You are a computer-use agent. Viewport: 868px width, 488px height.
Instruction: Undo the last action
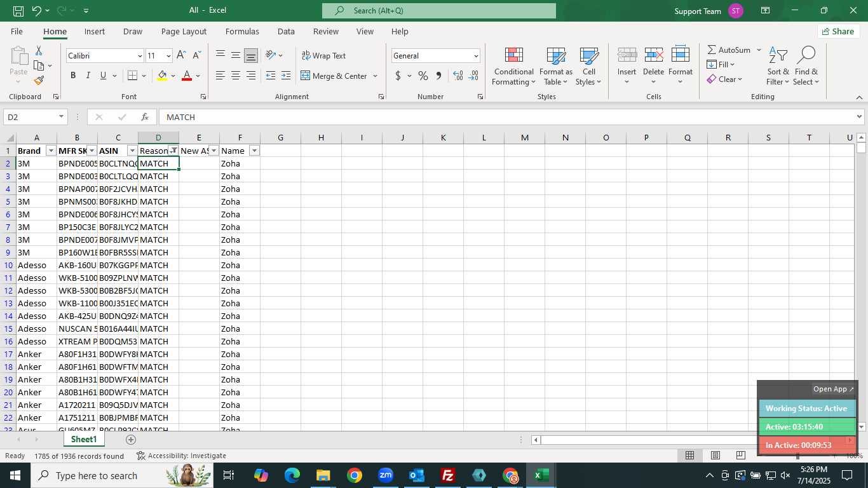[37, 11]
